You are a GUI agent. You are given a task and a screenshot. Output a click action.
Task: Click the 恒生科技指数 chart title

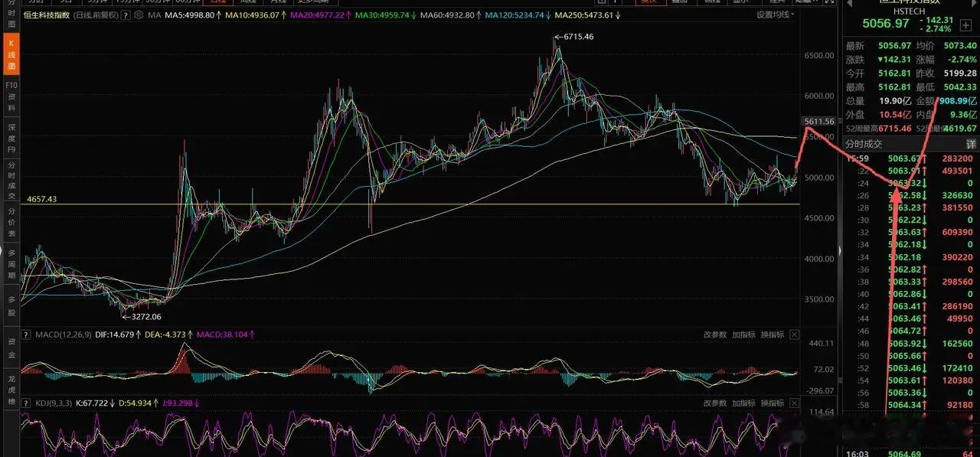tap(47, 15)
